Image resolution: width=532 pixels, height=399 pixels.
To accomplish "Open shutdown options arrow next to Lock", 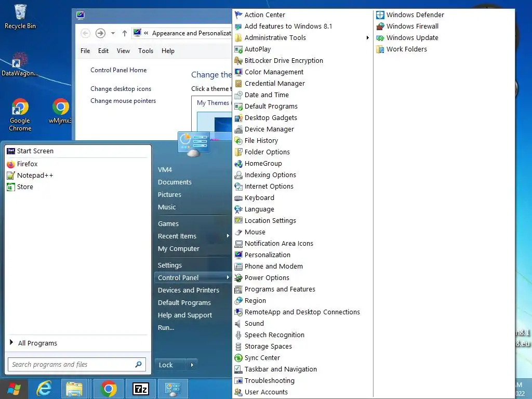I will pos(192,365).
